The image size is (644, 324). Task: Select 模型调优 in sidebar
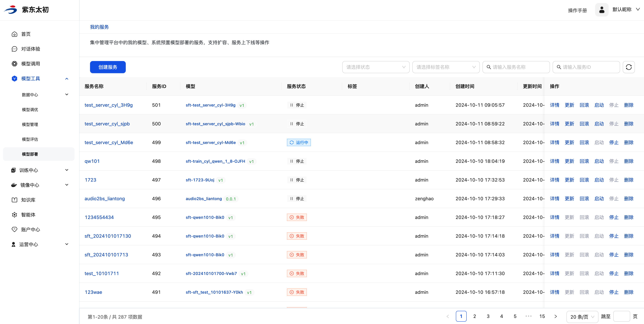(x=30, y=110)
